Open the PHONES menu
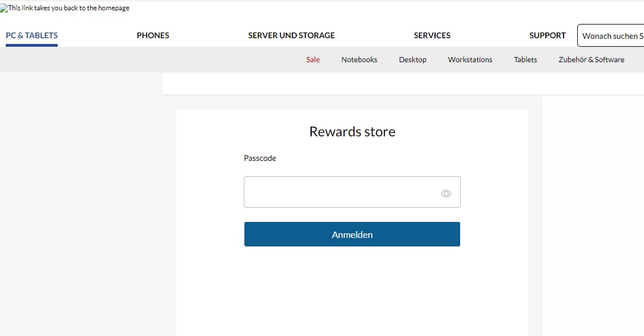 click(x=152, y=35)
